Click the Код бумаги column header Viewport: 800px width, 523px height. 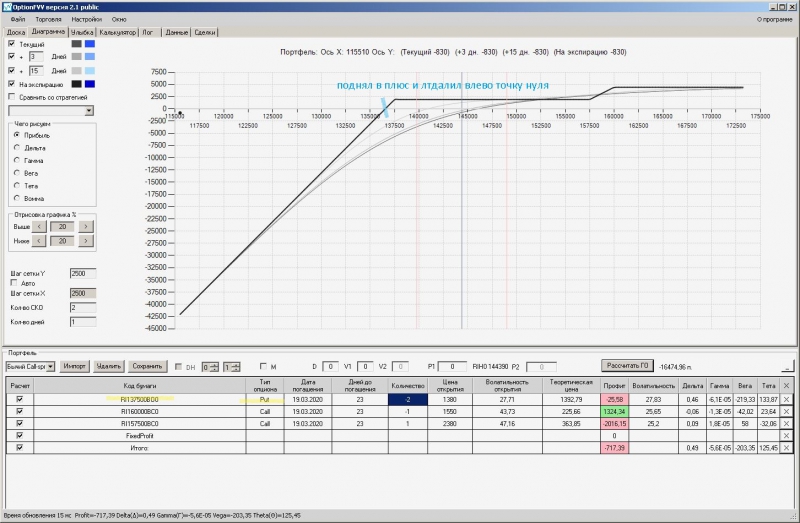click(x=139, y=386)
